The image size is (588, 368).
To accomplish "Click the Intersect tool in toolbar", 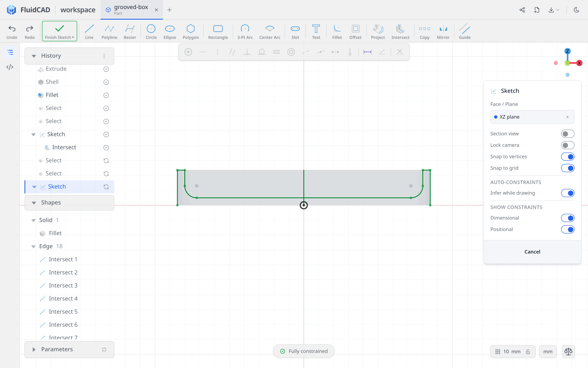I will [x=400, y=32].
